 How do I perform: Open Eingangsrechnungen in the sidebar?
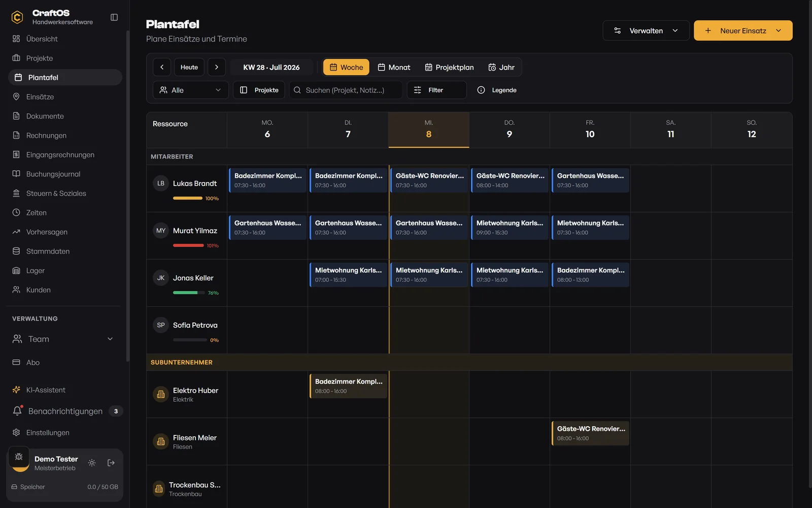click(x=65, y=154)
